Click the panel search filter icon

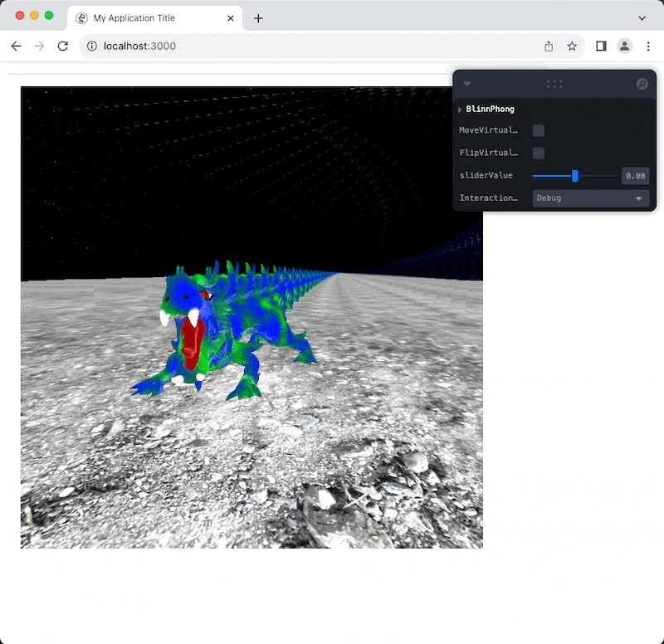(x=642, y=84)
